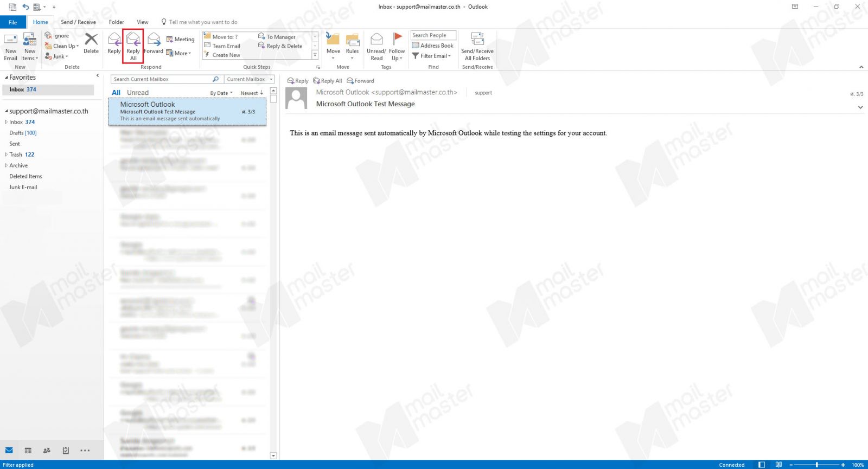Screen dimensions: 868x469
Task: Click the Unread/Read envelope icon
Action: coord(376,40)
